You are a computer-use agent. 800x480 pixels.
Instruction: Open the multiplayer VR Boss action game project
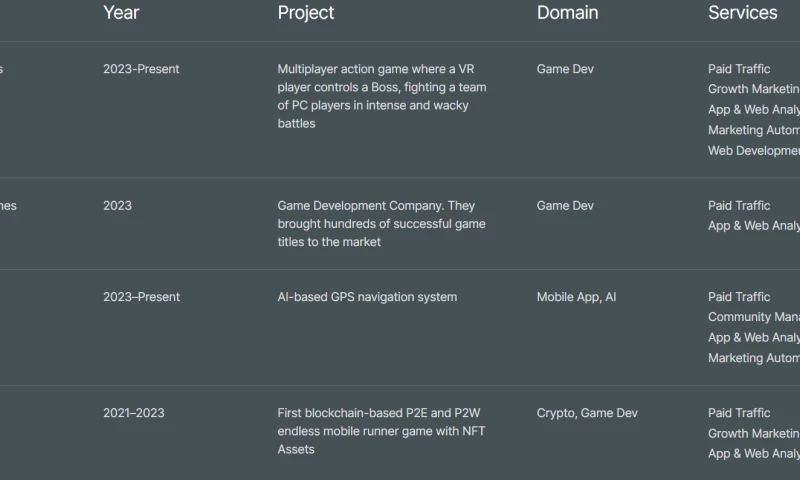(x=382, y=96)
